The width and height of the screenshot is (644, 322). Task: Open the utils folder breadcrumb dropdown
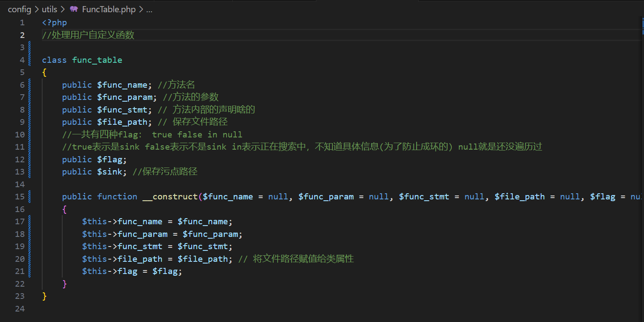49,9
